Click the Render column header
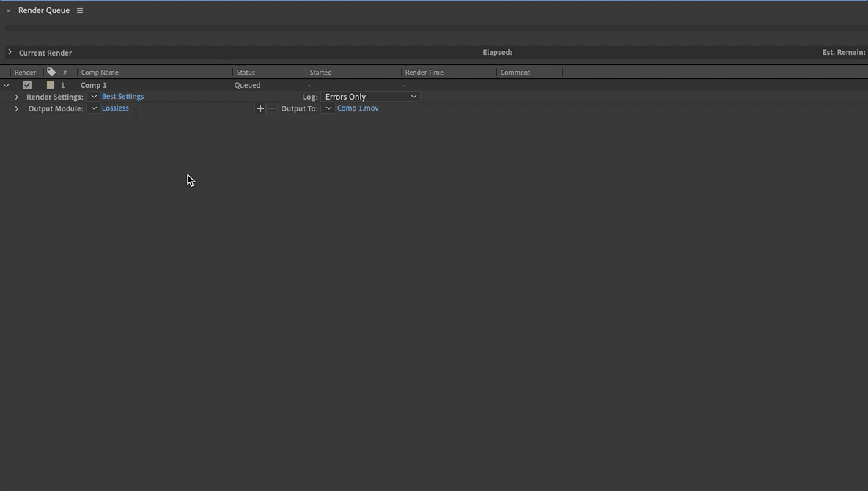Viewport: 868px width, 491px height. click(x=26, y=73)
